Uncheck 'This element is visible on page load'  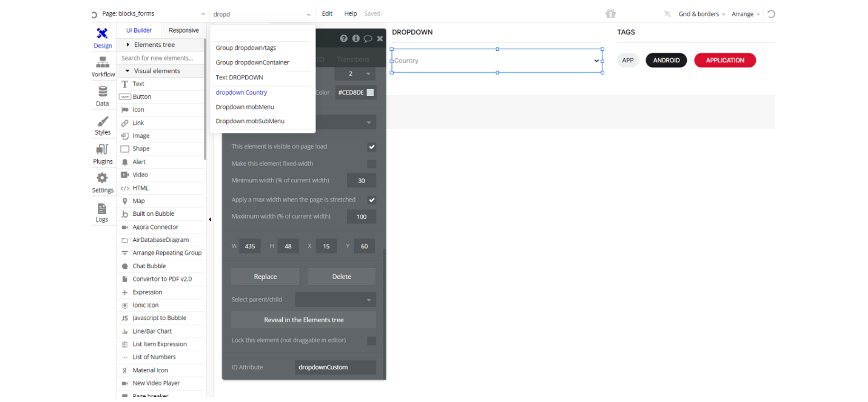click(371, 147)
